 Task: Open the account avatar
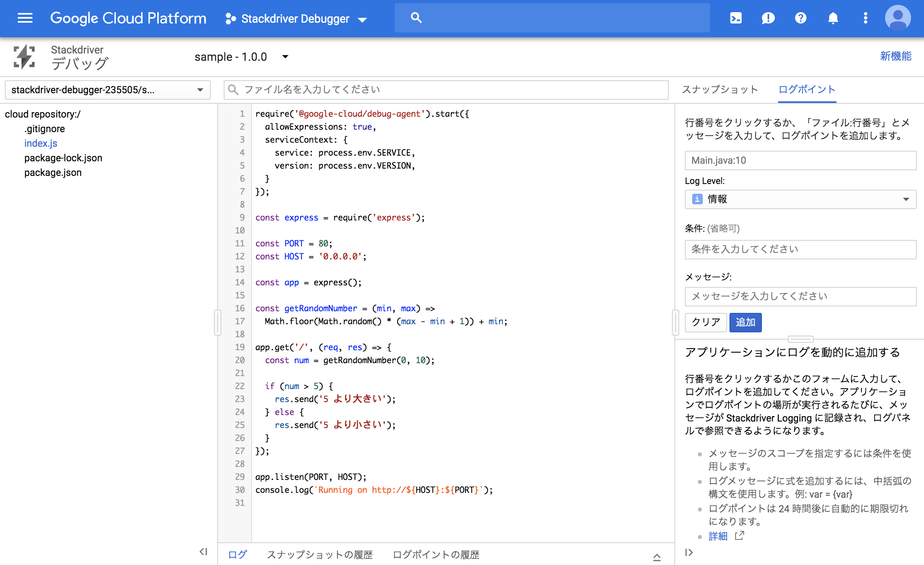tap(898, 18)
